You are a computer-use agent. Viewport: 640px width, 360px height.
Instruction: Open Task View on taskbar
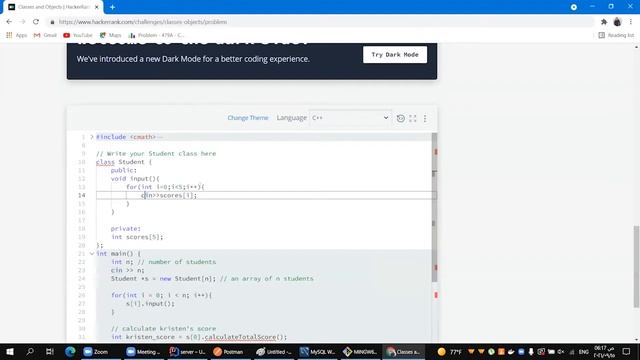pyautogui.click(x=49, y=351)
